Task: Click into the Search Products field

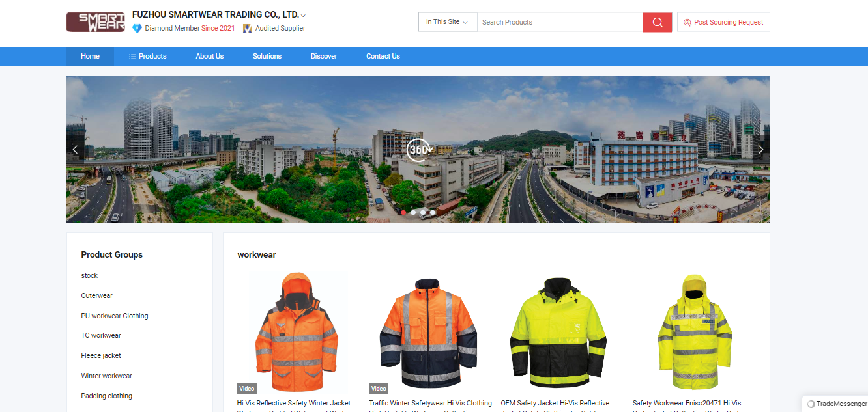Action: click(x=559, y=22)
